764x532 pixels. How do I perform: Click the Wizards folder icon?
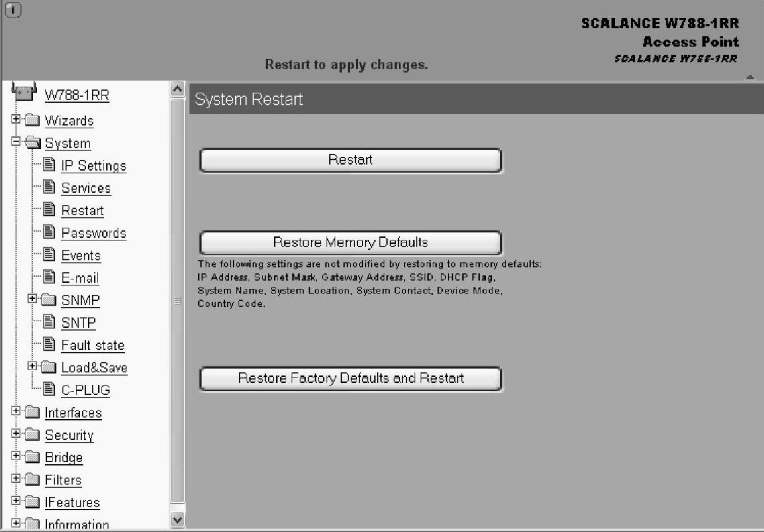pos(32,120)
